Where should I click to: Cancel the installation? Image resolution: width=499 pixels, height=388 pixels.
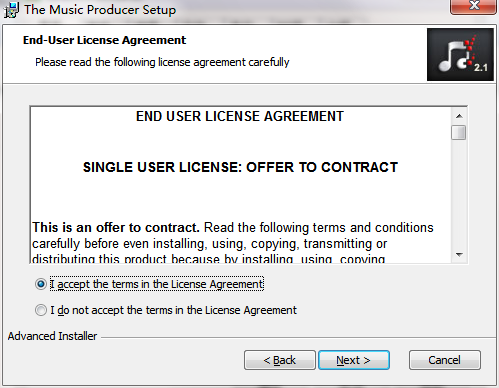pos(445,360)
